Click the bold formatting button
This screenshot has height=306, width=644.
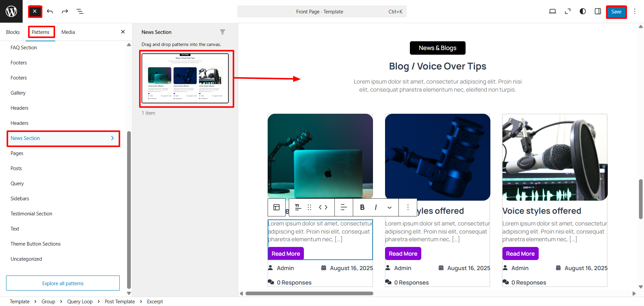coord(362,207)
